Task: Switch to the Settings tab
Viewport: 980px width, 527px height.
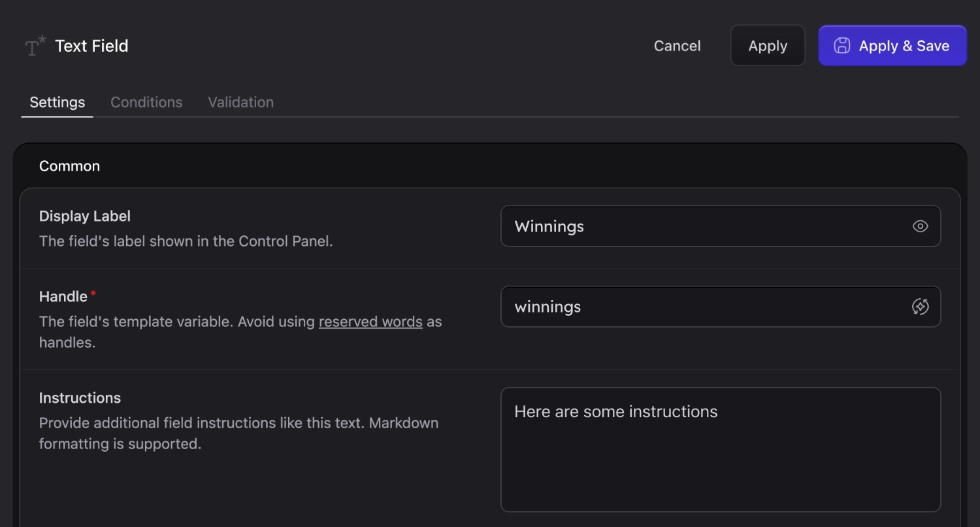Action: tap(57, 103)
